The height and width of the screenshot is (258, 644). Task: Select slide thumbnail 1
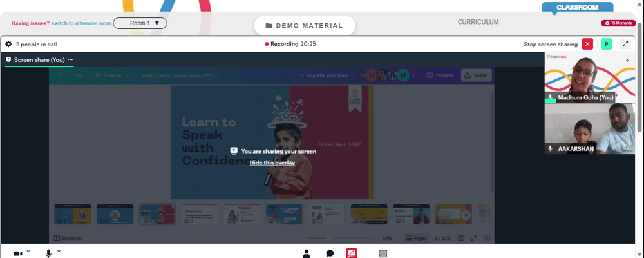(73, 214)
